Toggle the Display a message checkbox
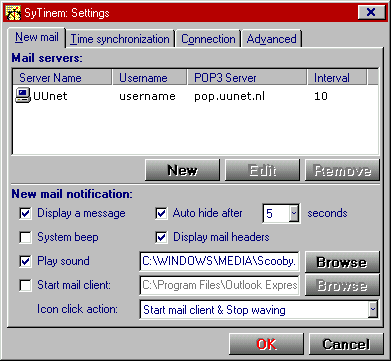391x361 pixels. coord(26,214)
